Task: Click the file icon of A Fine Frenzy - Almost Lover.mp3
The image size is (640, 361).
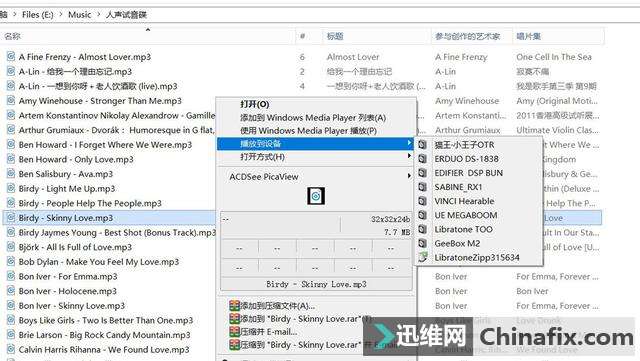Action: [11, 56]
